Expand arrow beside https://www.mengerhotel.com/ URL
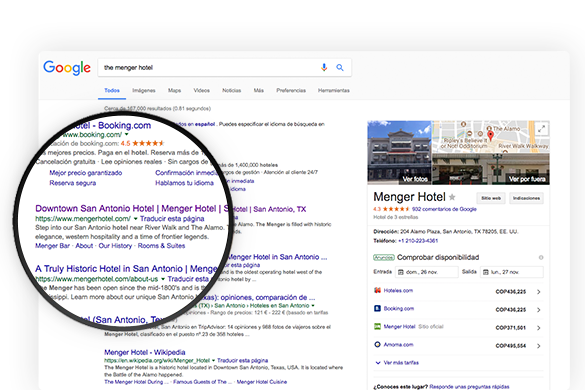The width and height of the screenshot is (585, 390). (135, 219)
